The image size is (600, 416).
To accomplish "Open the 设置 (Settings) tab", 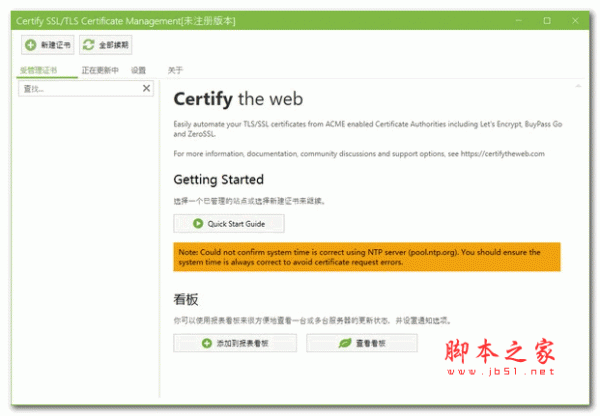I will (139, 70).
